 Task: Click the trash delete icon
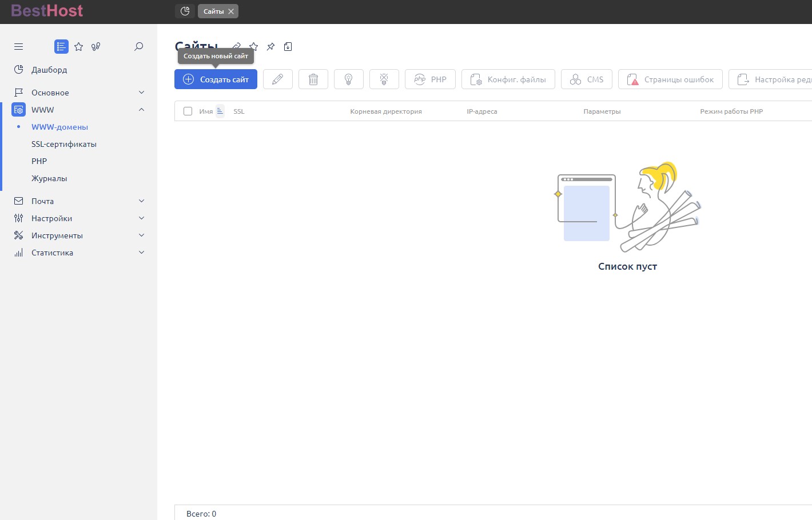click(313, 79)
